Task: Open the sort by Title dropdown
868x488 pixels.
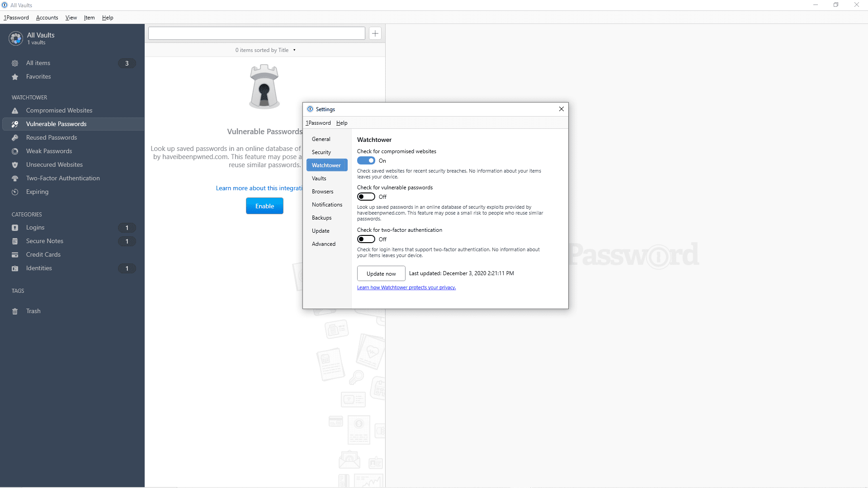Action: pos(265,50)
